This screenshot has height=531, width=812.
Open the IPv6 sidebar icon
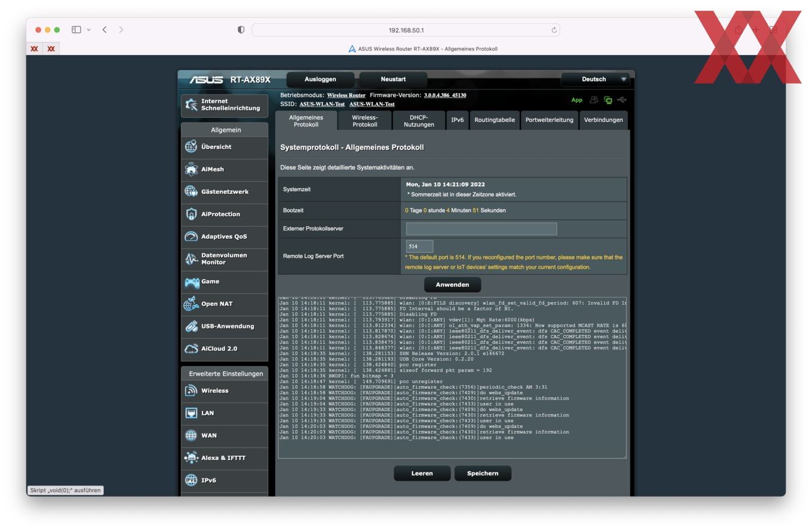[191, 480]
